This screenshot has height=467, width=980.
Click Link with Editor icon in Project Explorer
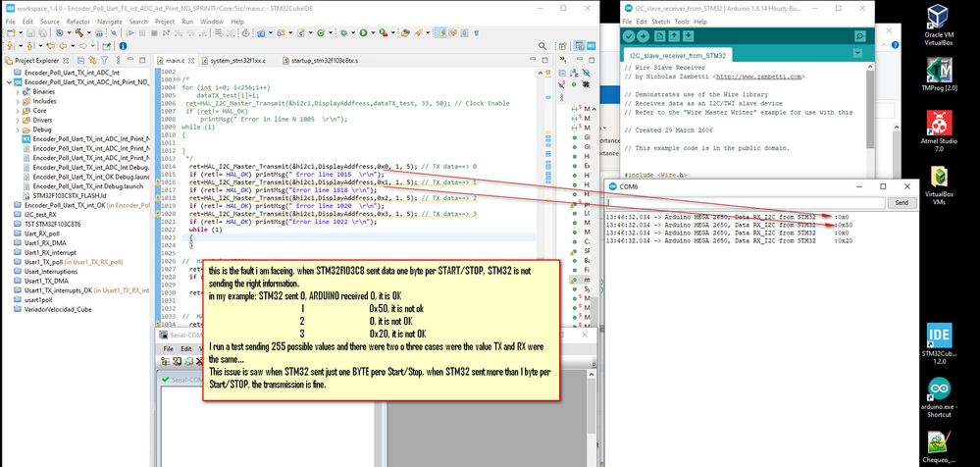coord(92,61)
